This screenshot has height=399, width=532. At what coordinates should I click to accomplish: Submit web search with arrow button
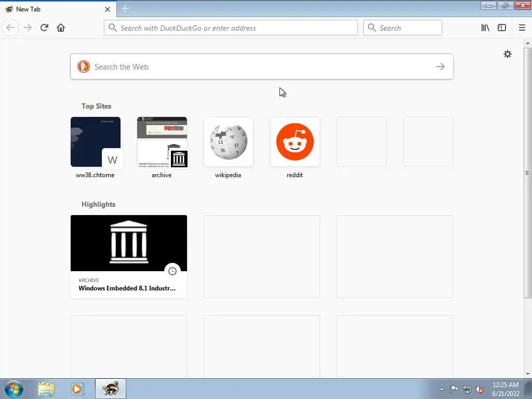441,66
